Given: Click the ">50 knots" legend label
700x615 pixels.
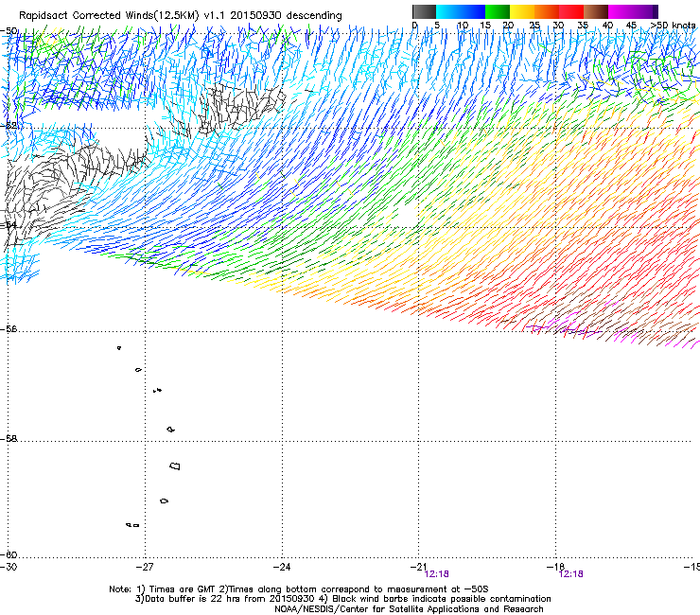Looking at the screenshot, I should point(673,26).
